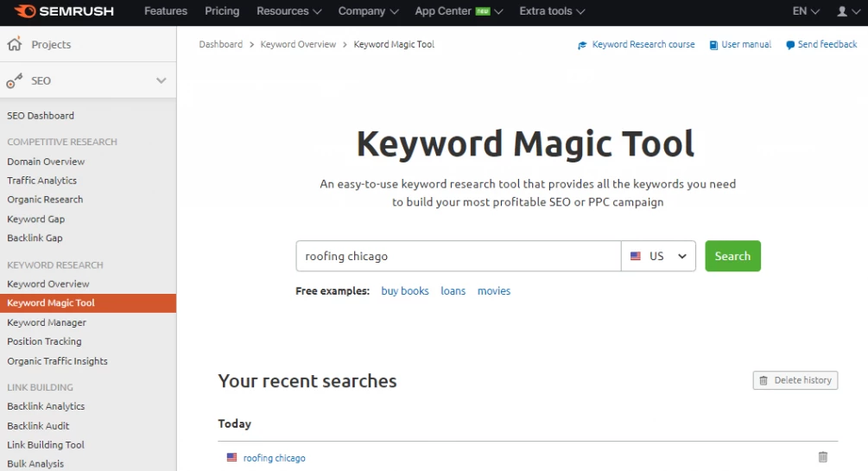
Task: Open the Resources dropdown menu
Action: click(x=288, y=11)
